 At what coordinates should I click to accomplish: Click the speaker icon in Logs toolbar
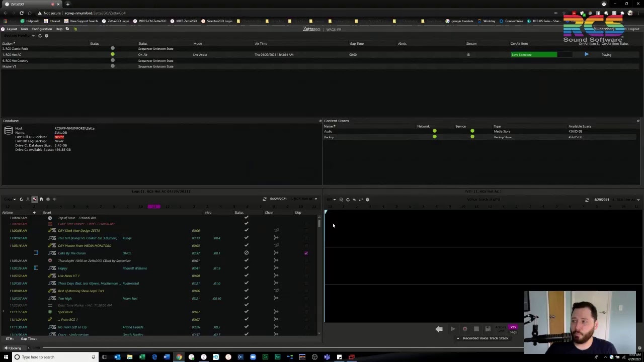click(x=54, y=200)
